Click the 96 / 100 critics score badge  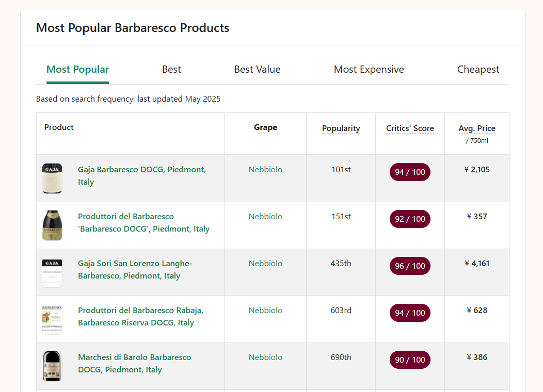click(x=410, y=266)
